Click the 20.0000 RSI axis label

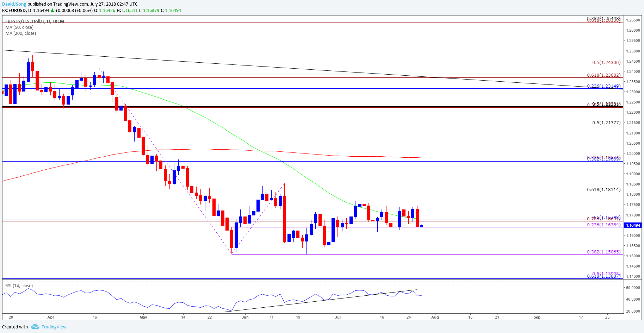(x=633, y=311)
